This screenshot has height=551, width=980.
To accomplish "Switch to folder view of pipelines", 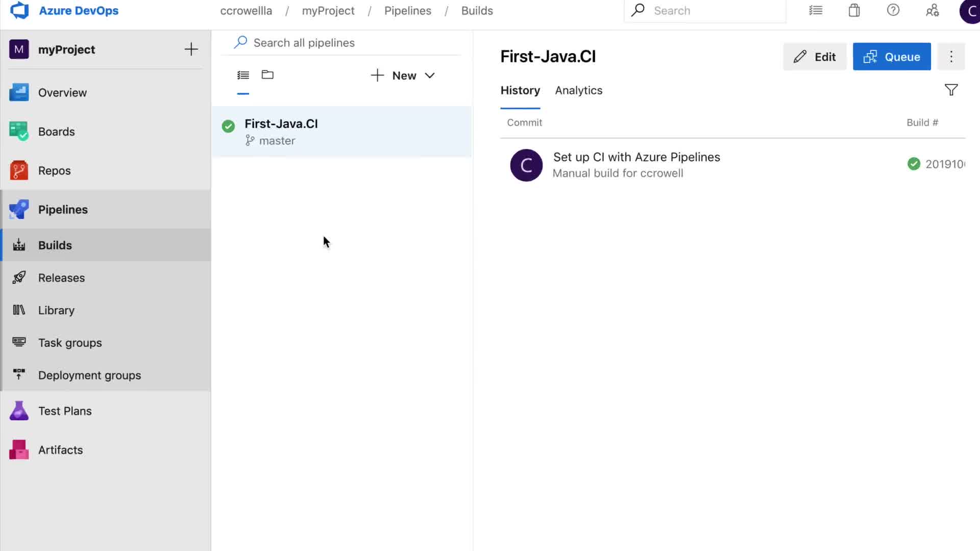I will [267, 75].
